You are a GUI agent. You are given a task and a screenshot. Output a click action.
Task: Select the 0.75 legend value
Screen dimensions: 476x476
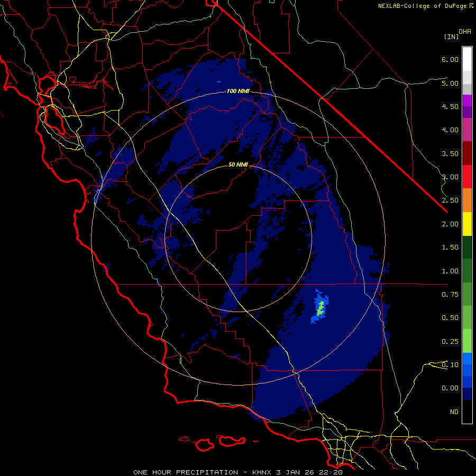450,295
